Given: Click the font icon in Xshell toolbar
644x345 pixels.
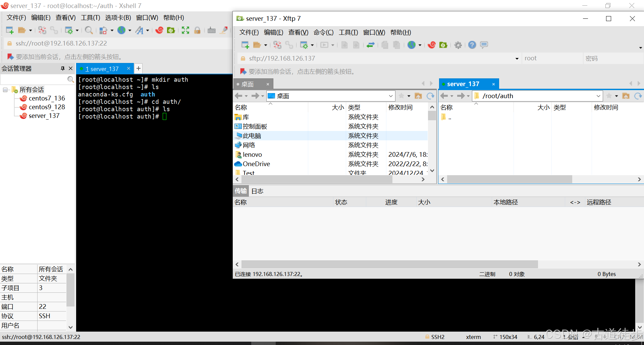Looking at the screenshot, I should coord(139,30).
